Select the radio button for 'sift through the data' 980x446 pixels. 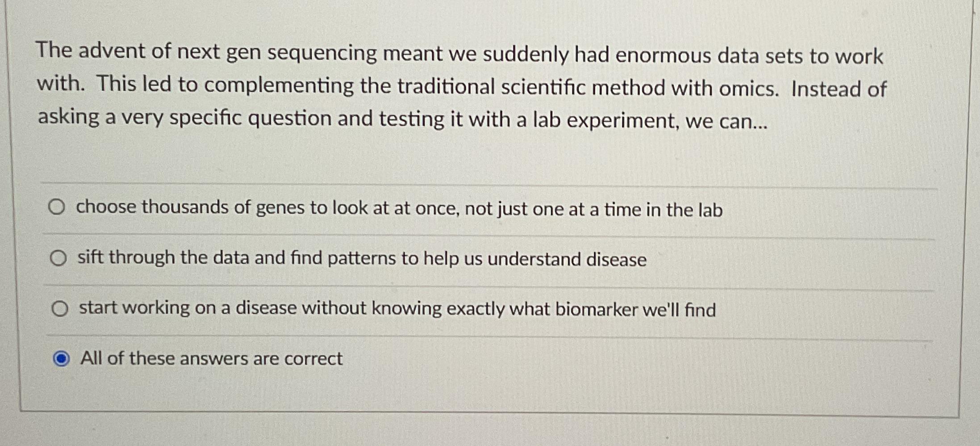[58, 257]
